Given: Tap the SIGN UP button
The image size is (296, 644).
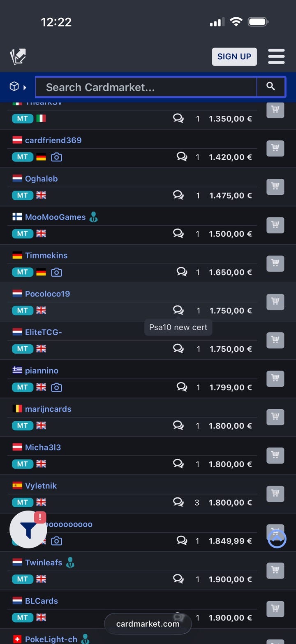Looking at the screenshot, I should coord(234,57).
